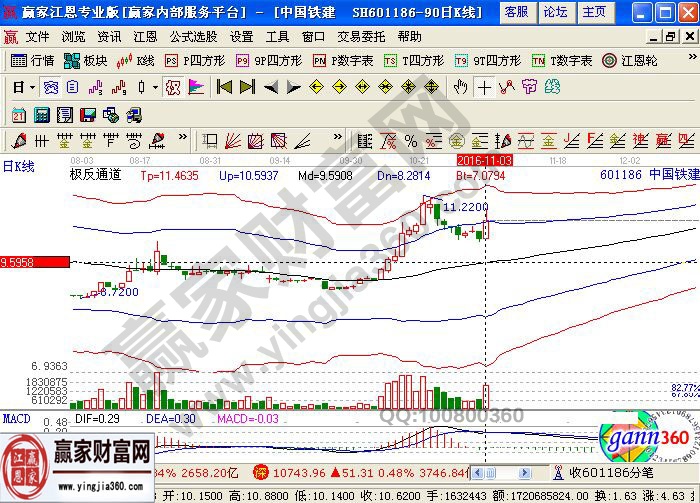Viewport: 700px width, 503px height.
Task: Click the 2016-11-03 date marker
Action: click(x=484, y=160)
